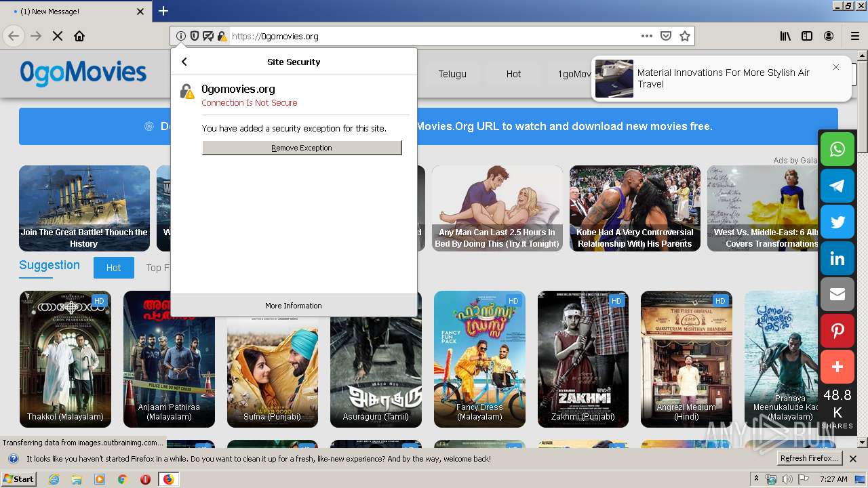Open page actions three-dot menu

646,36
